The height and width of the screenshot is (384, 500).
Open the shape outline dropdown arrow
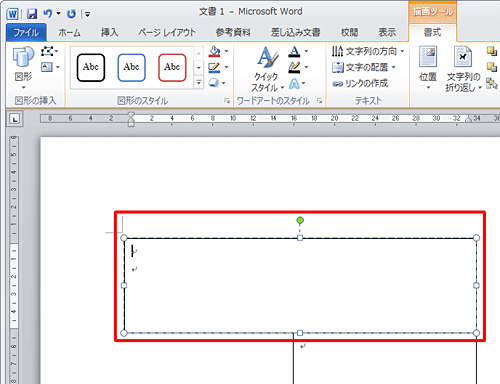(226, 67)
